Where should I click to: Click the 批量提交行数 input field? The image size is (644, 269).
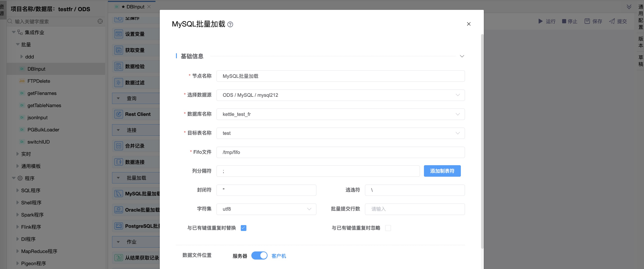414,209
